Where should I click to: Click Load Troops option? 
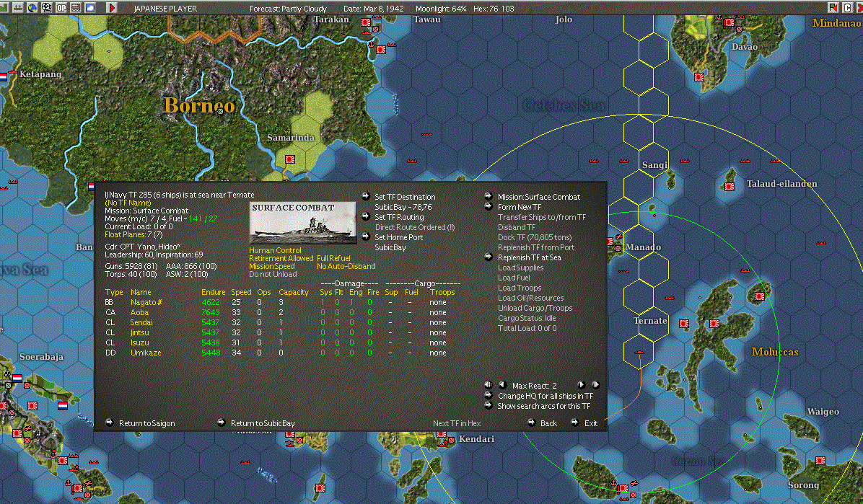click(x=520, y=288)
